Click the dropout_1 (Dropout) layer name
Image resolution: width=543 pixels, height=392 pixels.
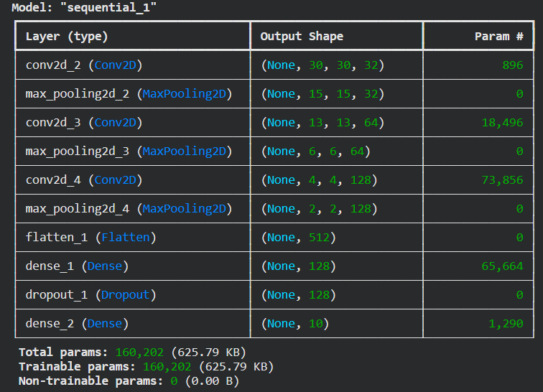tap(90, 295)
